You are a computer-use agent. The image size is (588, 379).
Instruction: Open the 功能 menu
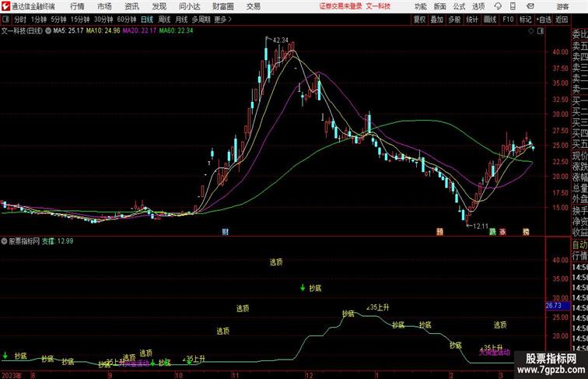coord(421,6)
